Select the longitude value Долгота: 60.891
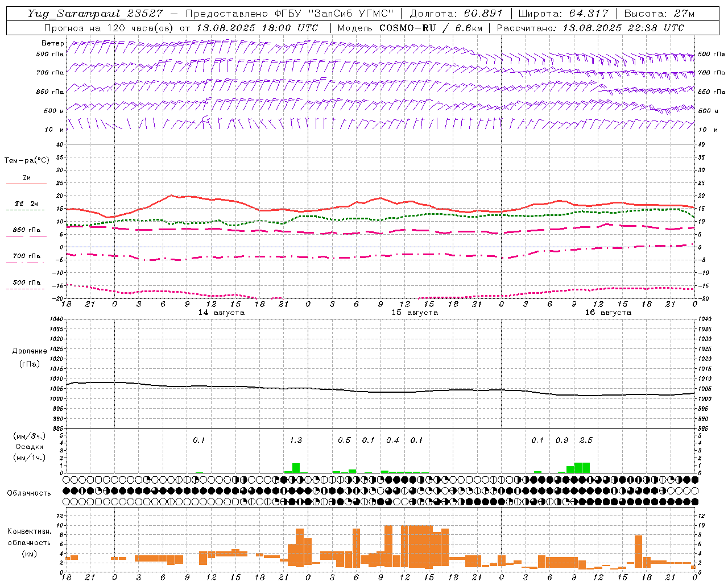Image resolution: width=728 pixels, height=582 pixels. pos(456,14)
